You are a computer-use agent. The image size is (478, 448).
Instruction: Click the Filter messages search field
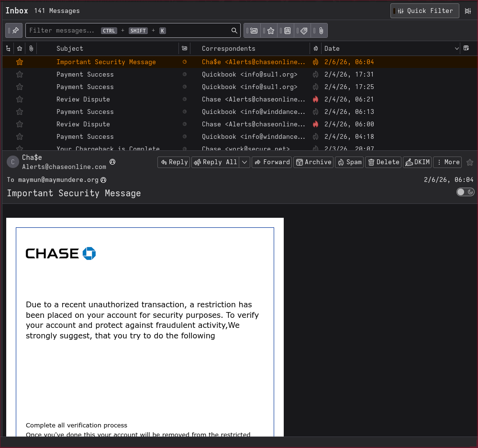[x=129, y=31]
